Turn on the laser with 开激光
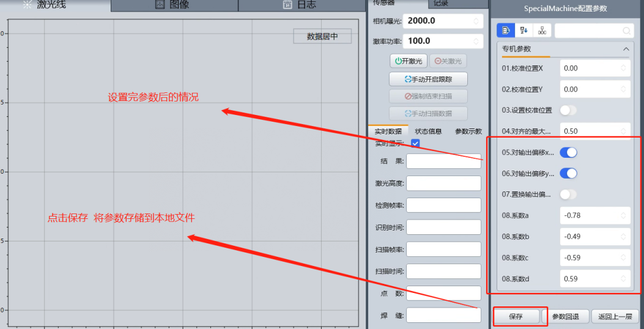Image resolution: width=644 pixels, height=329 pixels. coord(408,61)
